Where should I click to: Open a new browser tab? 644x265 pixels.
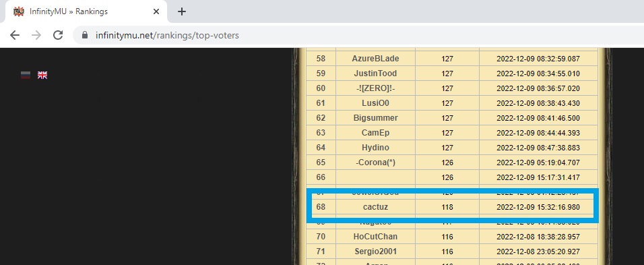coord(181,11)
